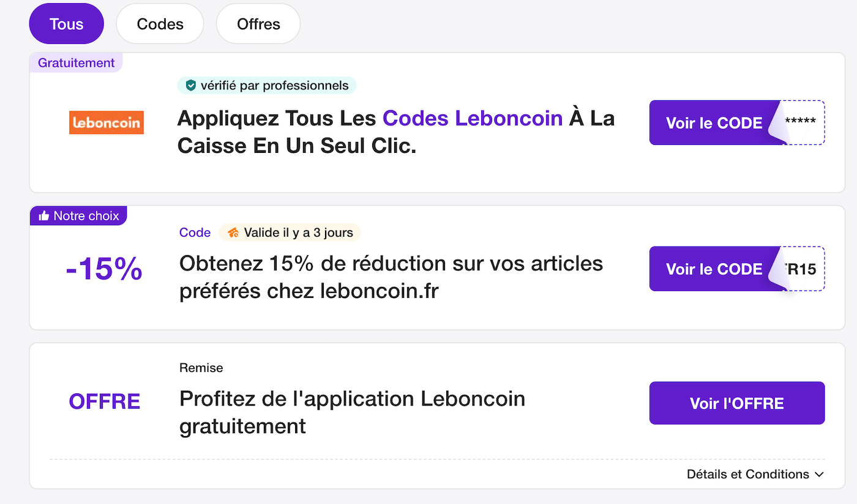Click the orange coupon icon next to Valide
Image resolution: width=857 pixels, height=504 pixels.
tap(233, 232)
